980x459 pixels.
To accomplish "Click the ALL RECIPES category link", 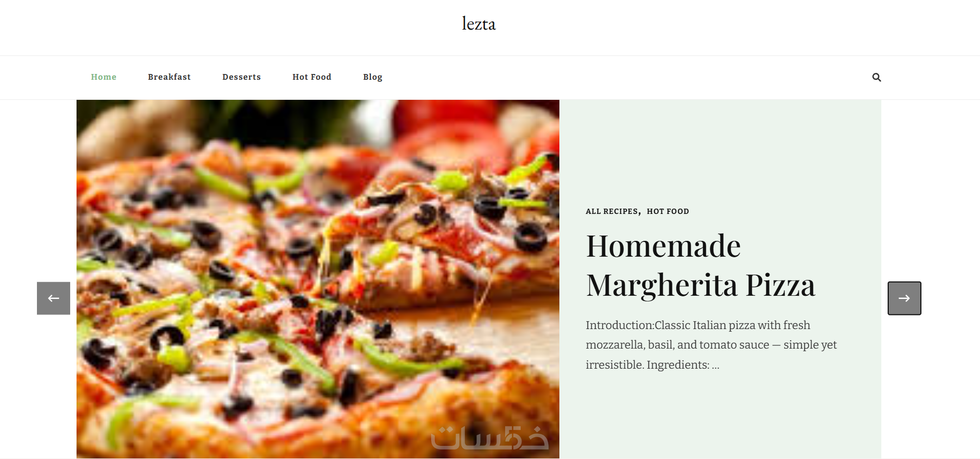I will pyautogui.click(x=612, y=211).
